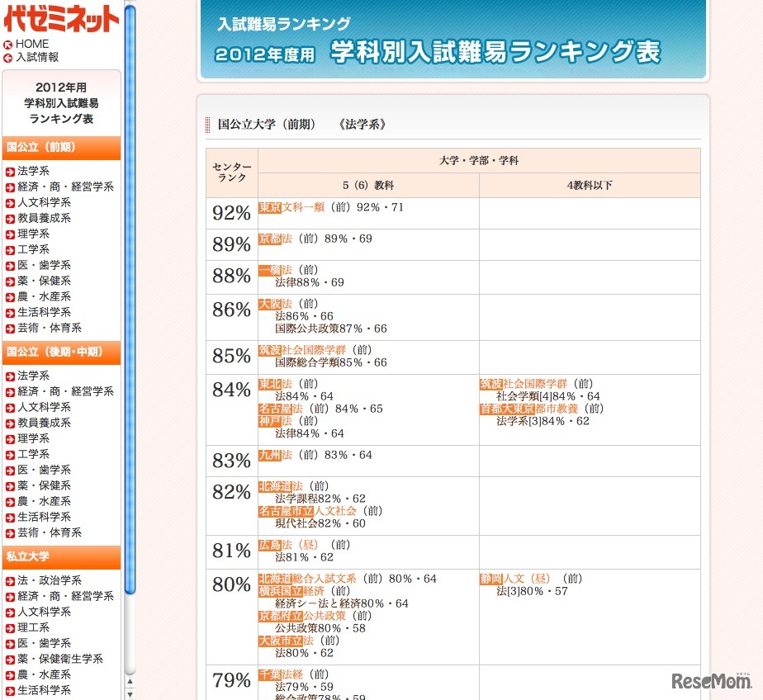Open 医・歯学系 link under 国公立（後期・中期）
The width and height of the screenshot is (763, 700).
click(x=45, y=470)
